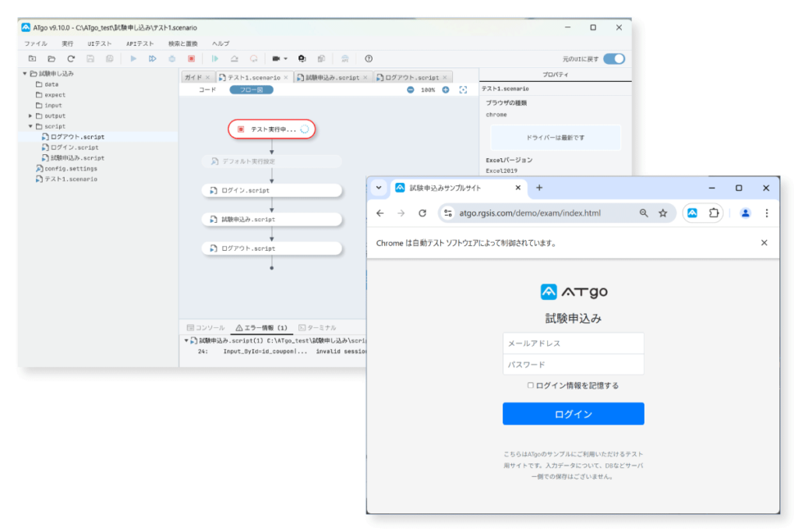
Task: Click the new project folder icon in ATgo toolbar
Action: (32, 59)
